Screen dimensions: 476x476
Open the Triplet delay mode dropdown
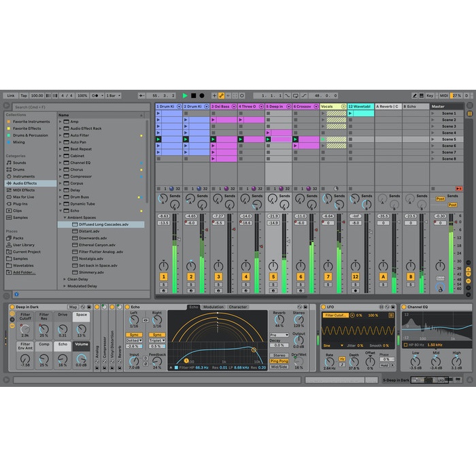(x=157, y=341)
